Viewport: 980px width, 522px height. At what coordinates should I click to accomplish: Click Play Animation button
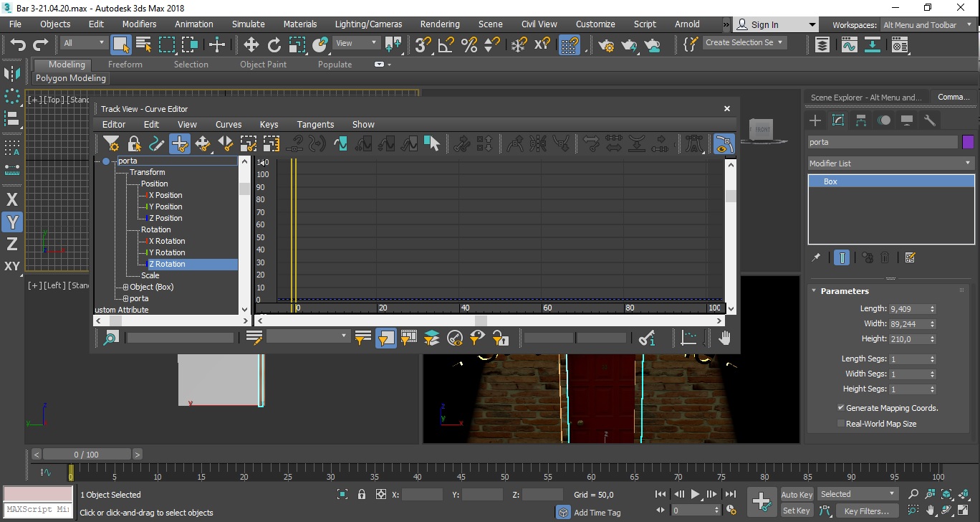695,494
